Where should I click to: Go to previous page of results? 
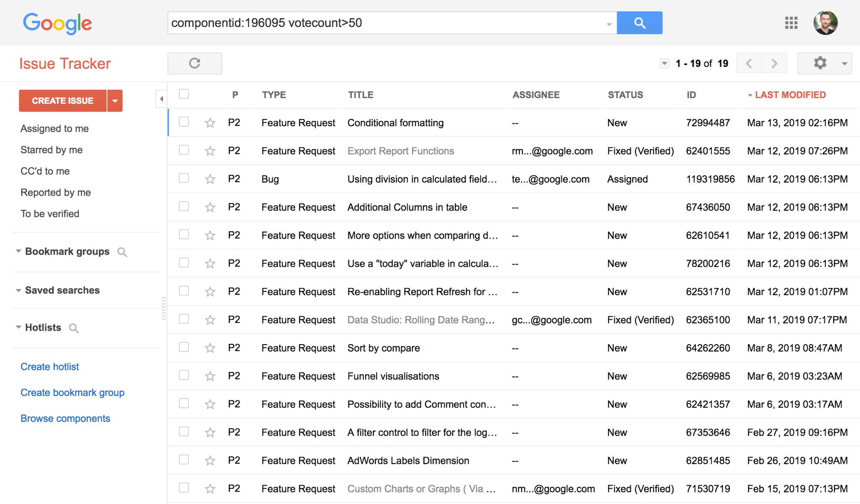(749, 64)
